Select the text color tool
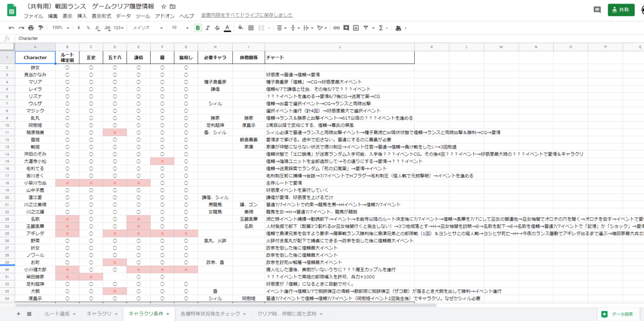644x321 pixels. click(226, 28)
